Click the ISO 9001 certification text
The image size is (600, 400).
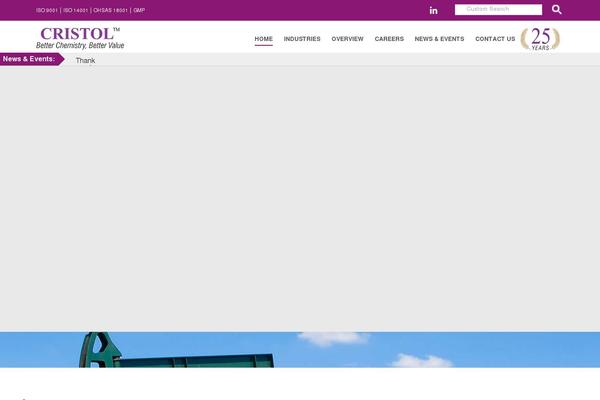point(47,10)
